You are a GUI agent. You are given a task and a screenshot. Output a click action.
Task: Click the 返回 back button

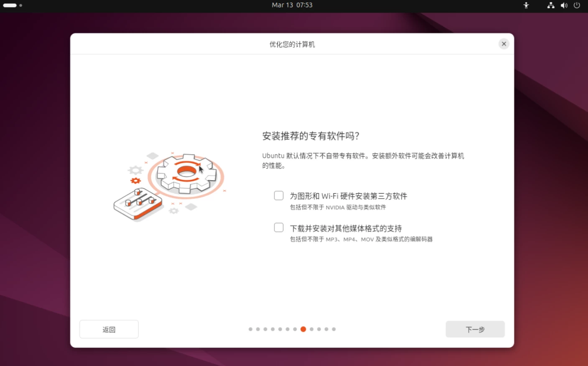click(x=109, y=329)
